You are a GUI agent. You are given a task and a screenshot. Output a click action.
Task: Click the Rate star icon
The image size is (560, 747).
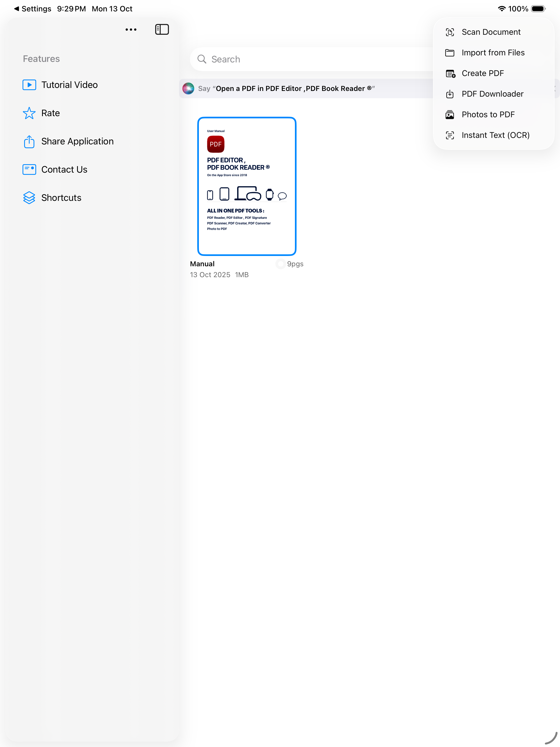click(29, 113)
